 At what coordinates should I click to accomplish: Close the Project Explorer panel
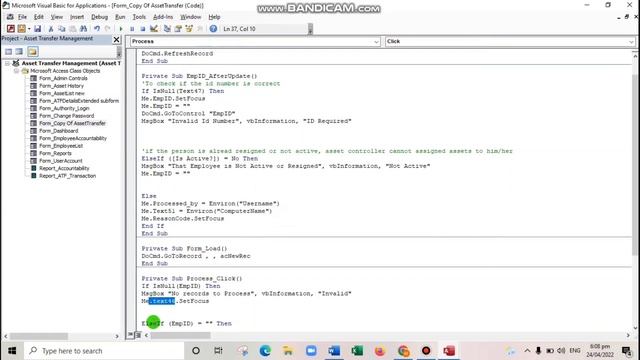(x=116, y=39)
